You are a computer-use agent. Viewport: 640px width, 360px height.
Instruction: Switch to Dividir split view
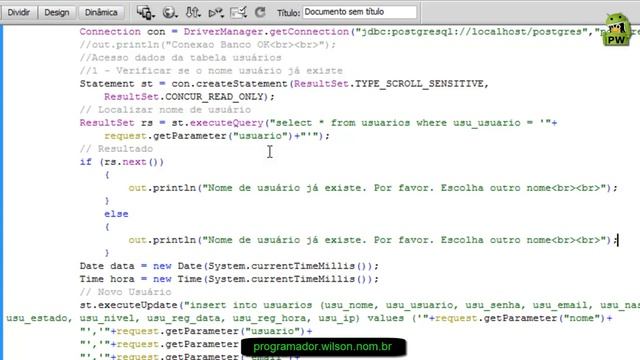(19, 13)
